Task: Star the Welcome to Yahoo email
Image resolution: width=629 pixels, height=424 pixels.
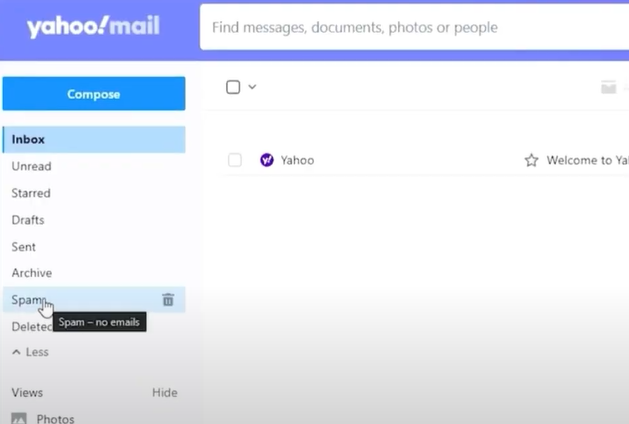Action: tap(531, 160)
